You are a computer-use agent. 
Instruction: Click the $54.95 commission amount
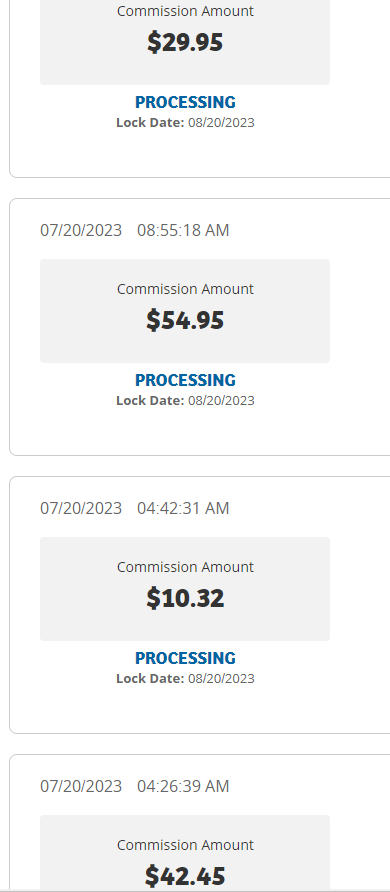pyautogui.click(x=185, y=320)
